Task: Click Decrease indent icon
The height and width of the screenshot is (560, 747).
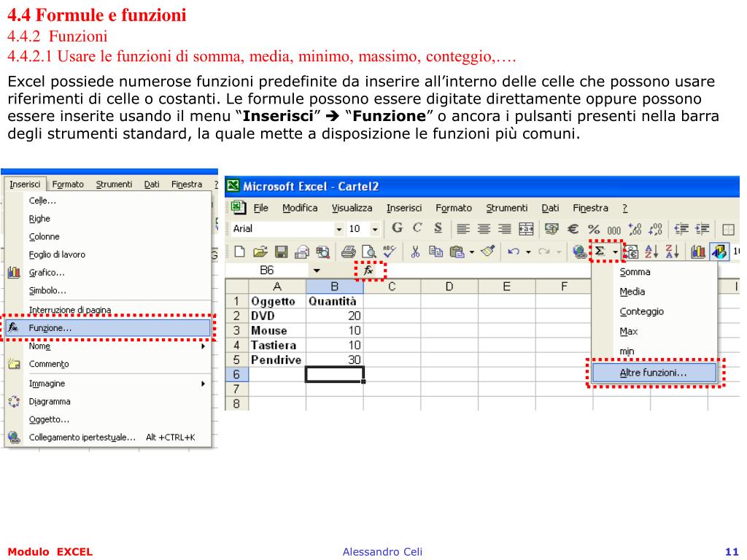Action: (x=681, y=229)
